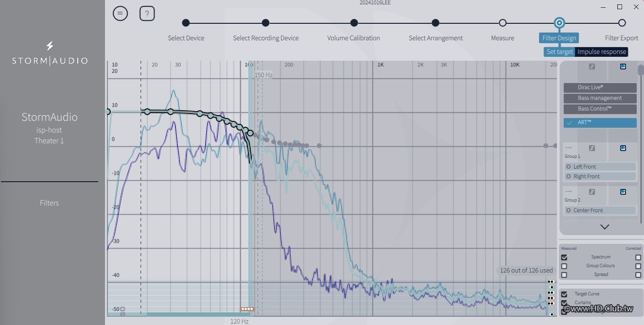Select the Filter Design step label
The width and height of the screenshot is (644, 325).
point(559,38)
